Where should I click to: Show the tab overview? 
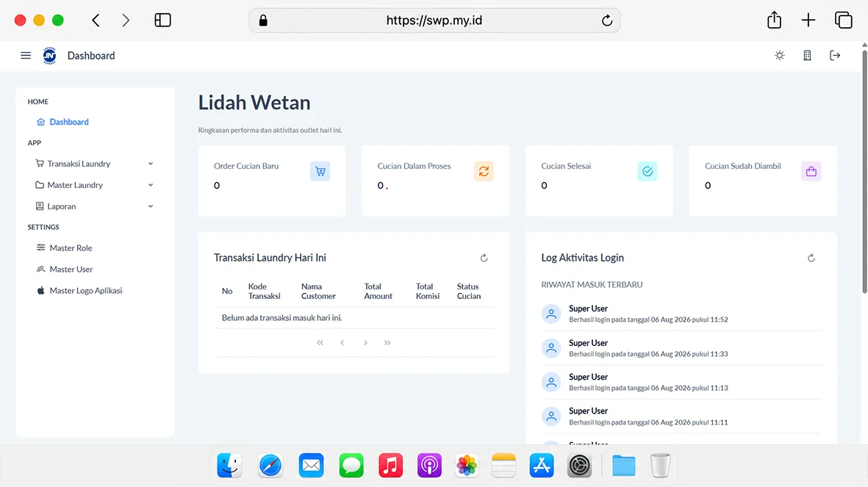click(x=843, y=21)
